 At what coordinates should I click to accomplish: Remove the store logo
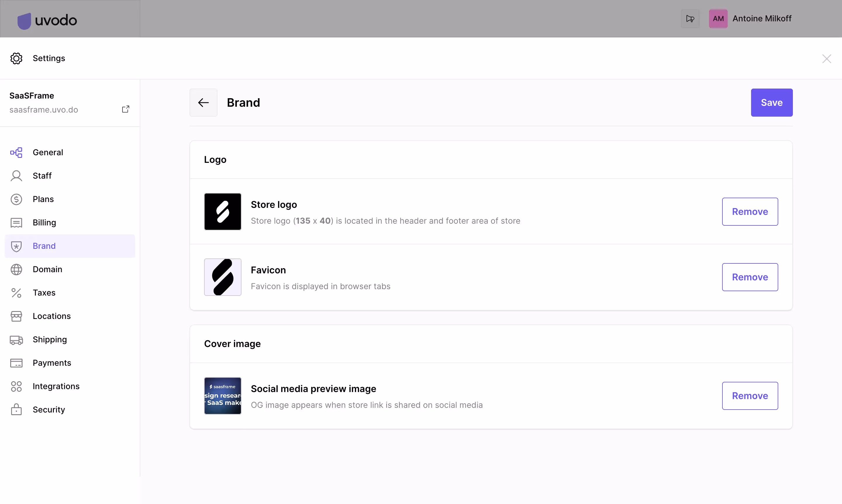point(750,212)
